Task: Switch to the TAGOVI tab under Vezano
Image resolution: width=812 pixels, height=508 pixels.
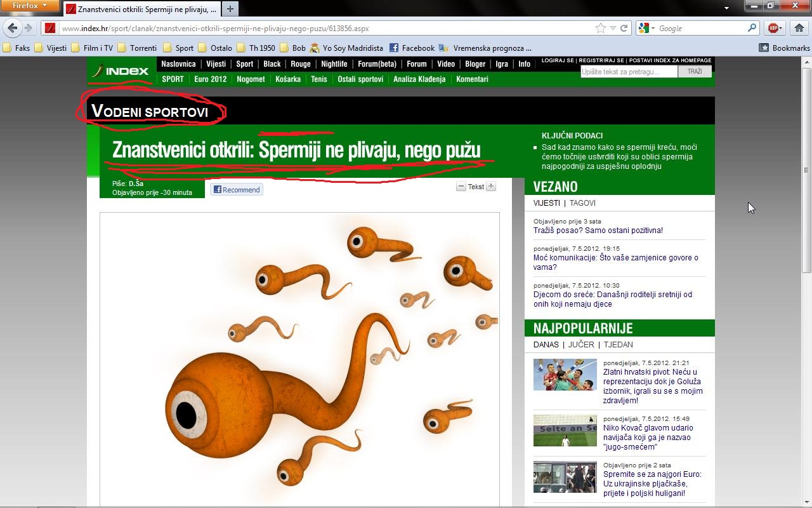Action: click(582, 203)
